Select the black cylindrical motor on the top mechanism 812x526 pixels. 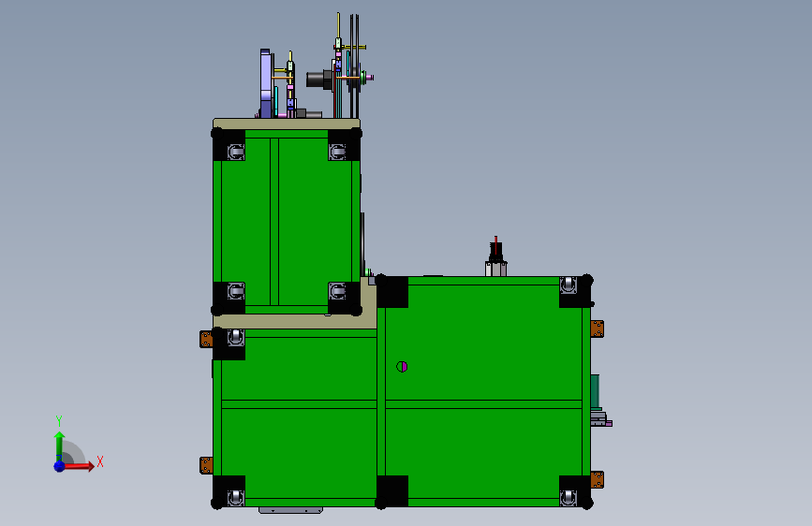pyautogui.click(x=319, y=80)
